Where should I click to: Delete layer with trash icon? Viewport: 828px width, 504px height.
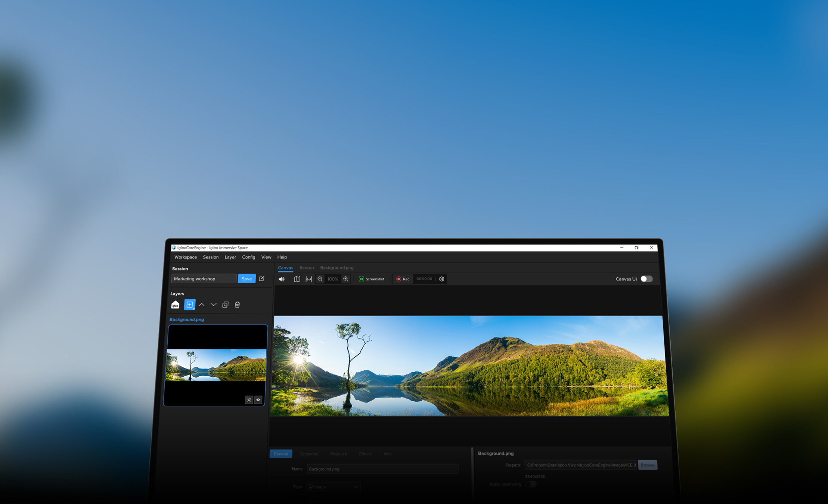(x=237, y=305)
